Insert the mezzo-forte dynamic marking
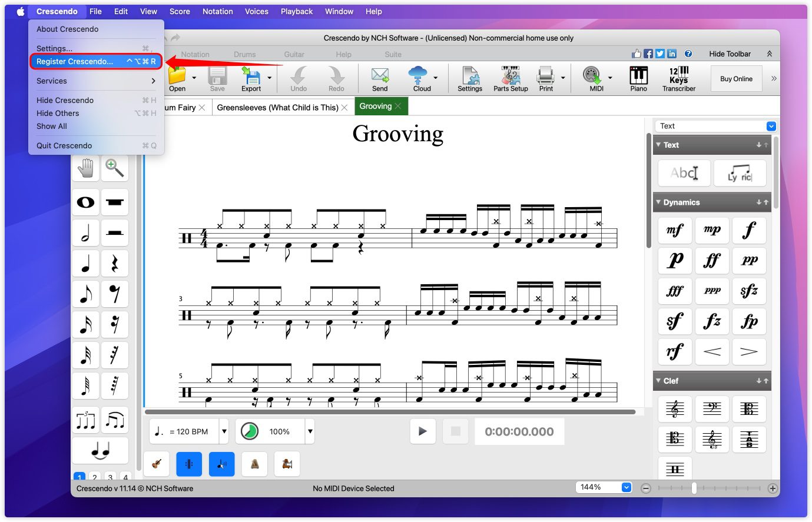 [x=675, y=230]
